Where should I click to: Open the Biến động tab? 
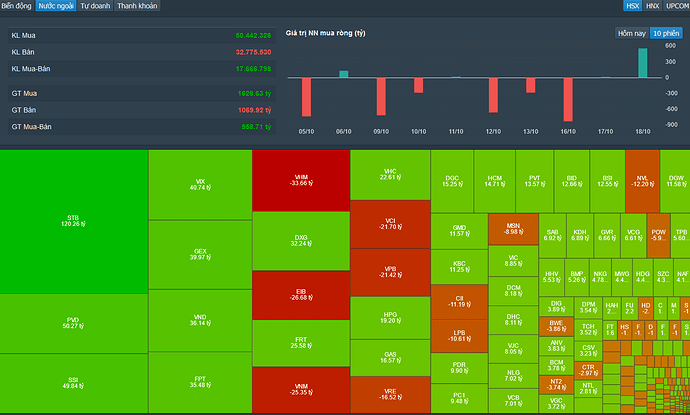point(16,6)
